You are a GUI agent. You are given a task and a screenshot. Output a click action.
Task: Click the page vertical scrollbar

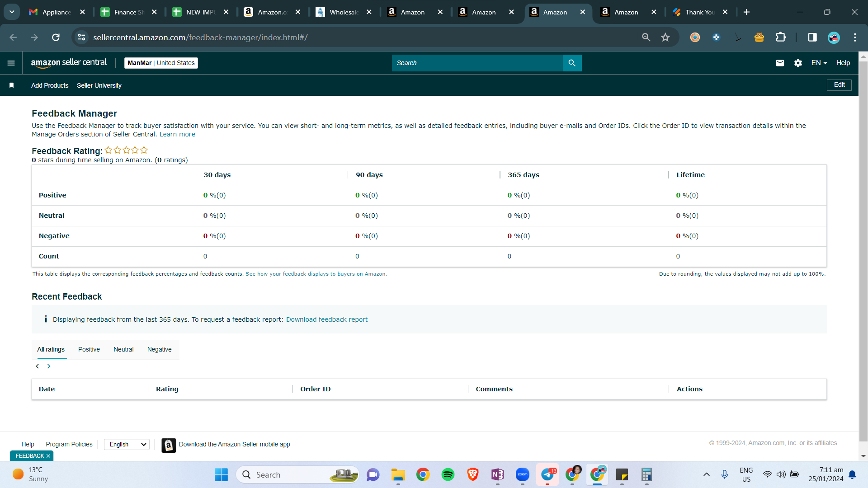point(863,251)
